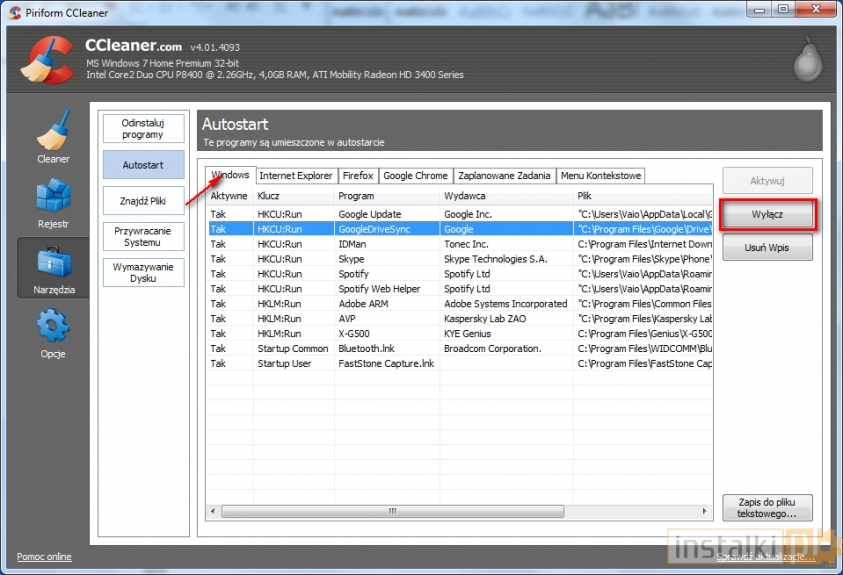Switch to the Firefox tab
This screenshot has height=575, width=843.
coord(358,176)
